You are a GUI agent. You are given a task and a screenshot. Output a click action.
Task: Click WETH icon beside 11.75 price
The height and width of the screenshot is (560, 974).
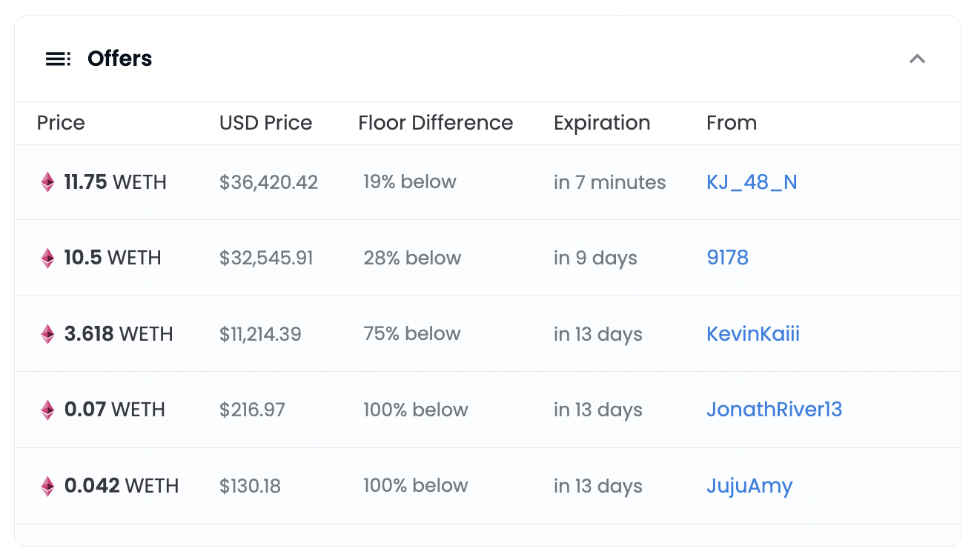click(x=47, y=182)
